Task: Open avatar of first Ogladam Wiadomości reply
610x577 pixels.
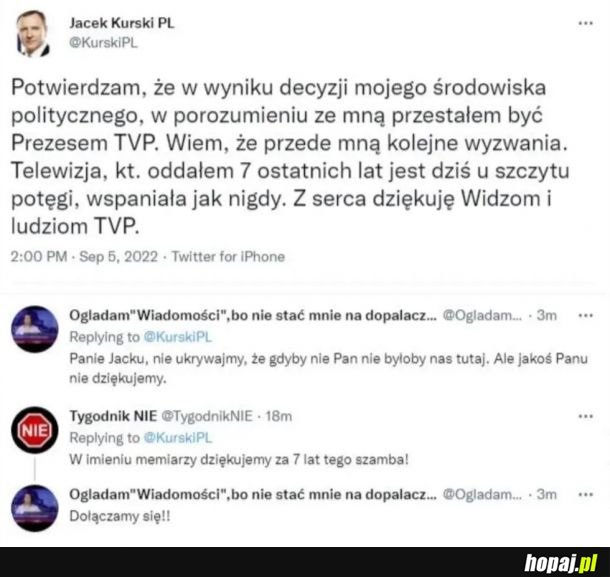Action: coord(34,329)
